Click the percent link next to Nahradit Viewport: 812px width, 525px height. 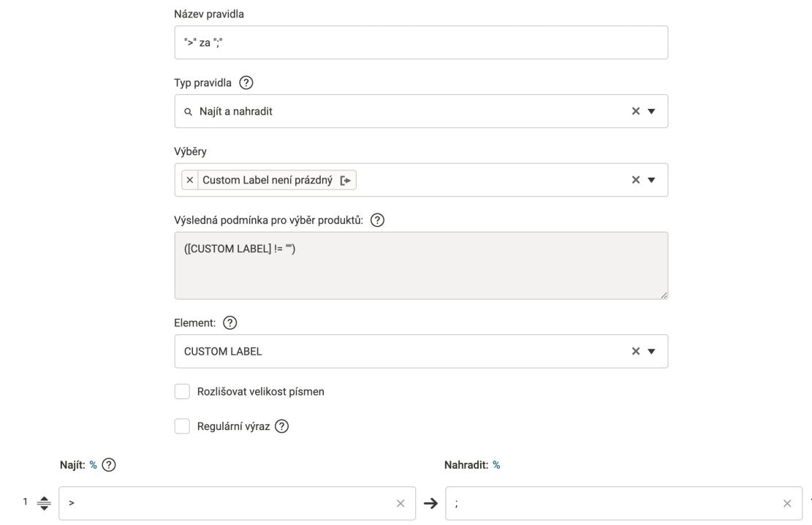pos(496,465)
